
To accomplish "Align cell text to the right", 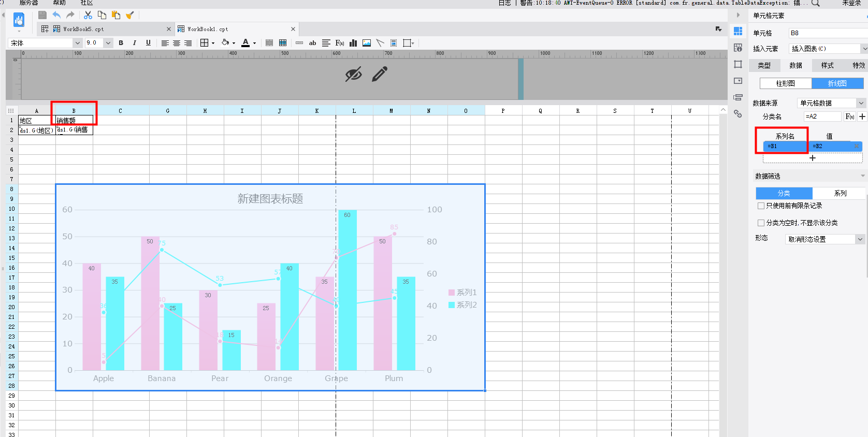I will (188, 43).
